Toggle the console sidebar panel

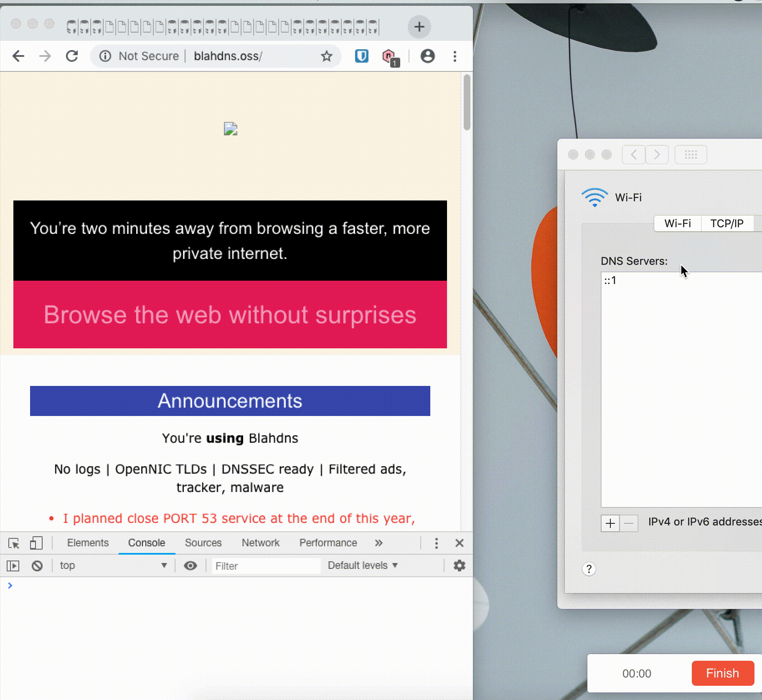(x=13, y=566)
